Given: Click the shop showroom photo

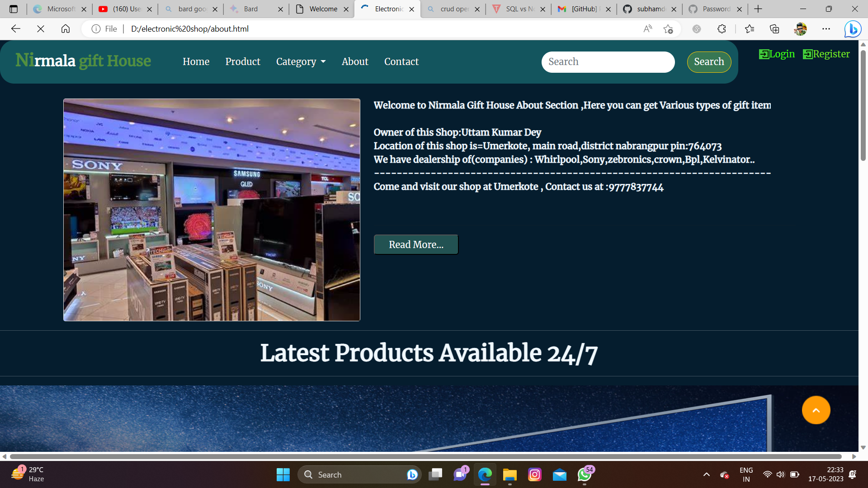Looking at the screenshot, I should 212,209.
